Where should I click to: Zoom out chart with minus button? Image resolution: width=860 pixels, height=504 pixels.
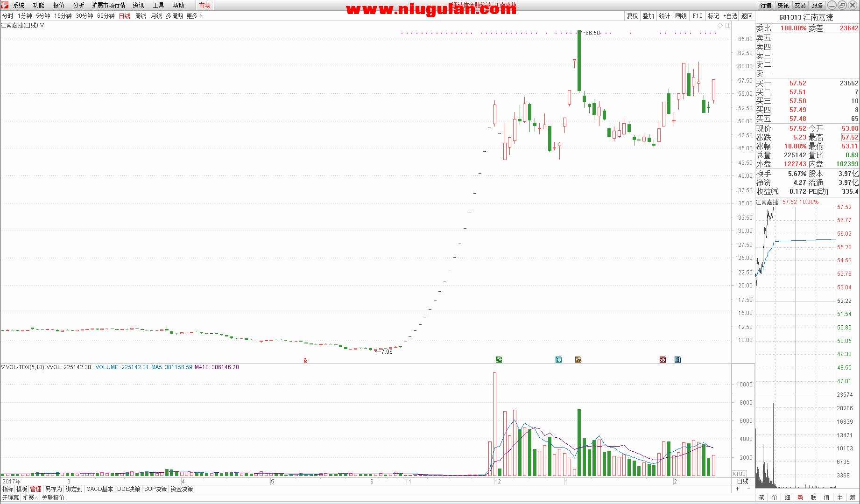[x=749, y=489]
